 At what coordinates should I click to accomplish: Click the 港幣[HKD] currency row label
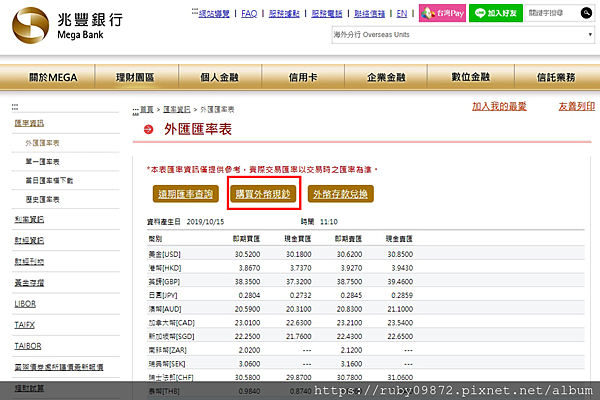click(165, 268)
